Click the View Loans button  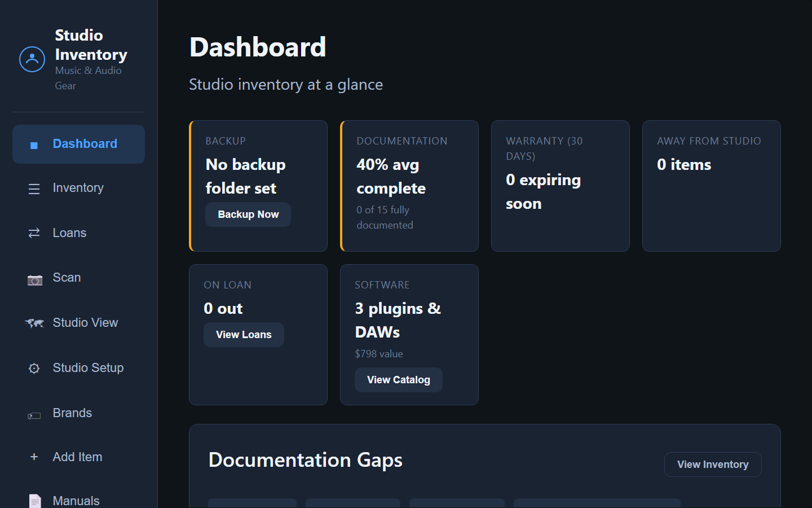pyautogui.click(x=244, y=335)
